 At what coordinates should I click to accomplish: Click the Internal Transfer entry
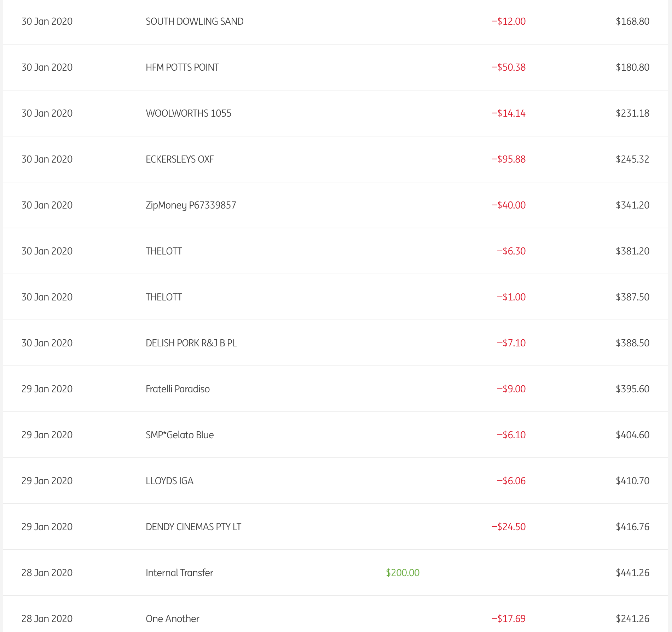pyautogui.click(x=179, y=573)
